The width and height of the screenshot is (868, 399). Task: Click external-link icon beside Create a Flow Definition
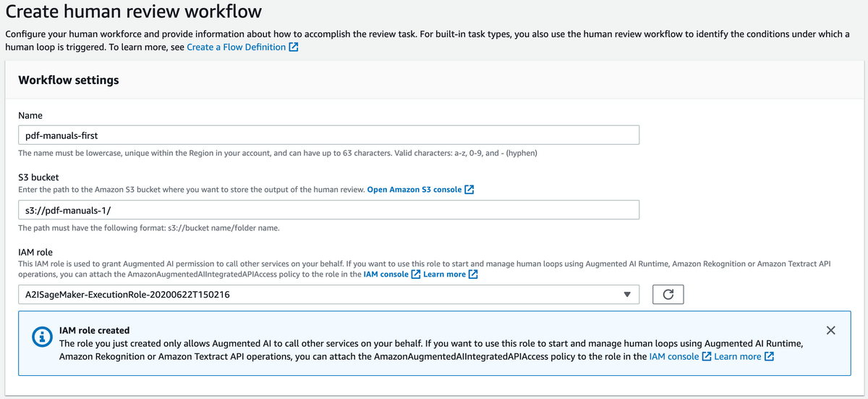(294, 47)
